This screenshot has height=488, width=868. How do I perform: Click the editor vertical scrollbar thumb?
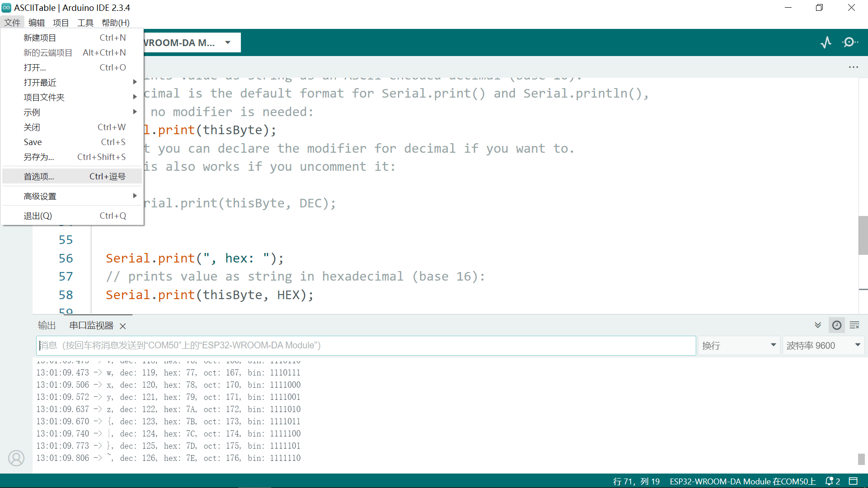click(x=863, y=235)
